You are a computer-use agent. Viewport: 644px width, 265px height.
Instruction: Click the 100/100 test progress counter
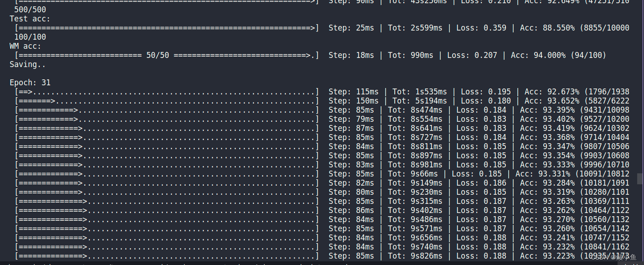pyautogui.click(x=30, y=36)
